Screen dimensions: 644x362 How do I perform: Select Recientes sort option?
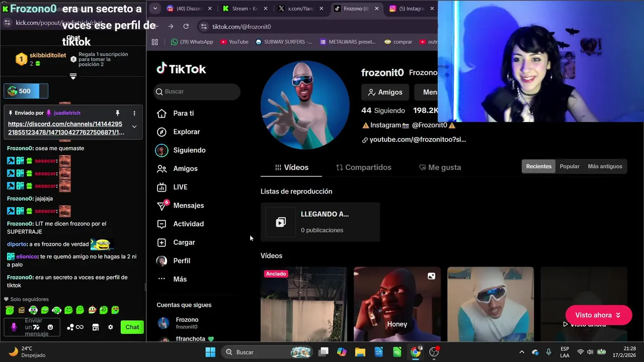pos(539,166)
